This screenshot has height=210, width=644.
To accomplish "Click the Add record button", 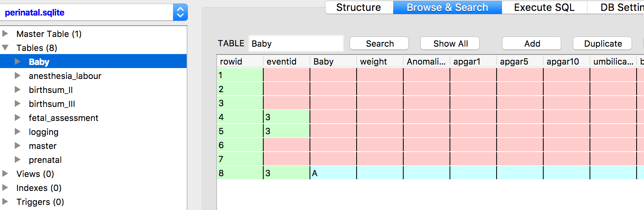I will click(532, 44).
